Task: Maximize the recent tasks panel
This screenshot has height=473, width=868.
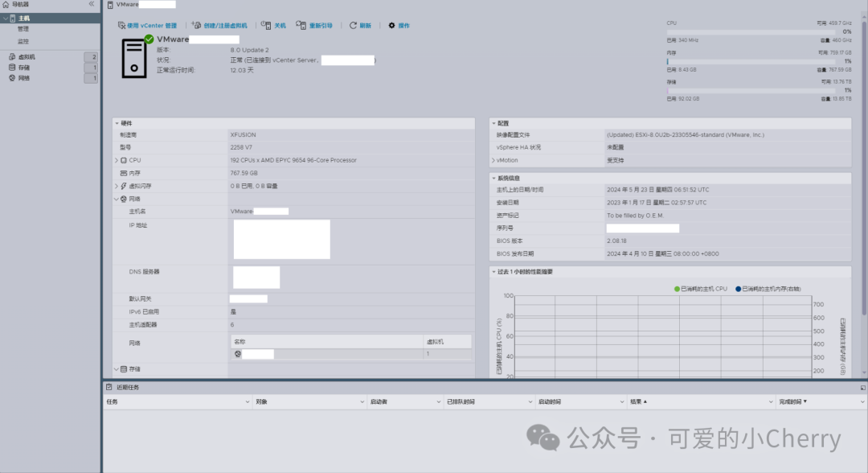Action: click(862, 388)
